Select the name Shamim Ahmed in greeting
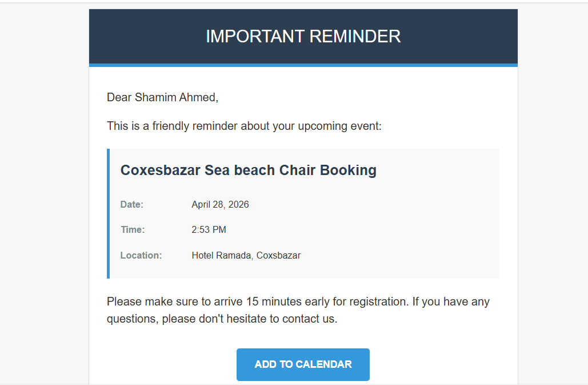 click(x=175, y=97)
